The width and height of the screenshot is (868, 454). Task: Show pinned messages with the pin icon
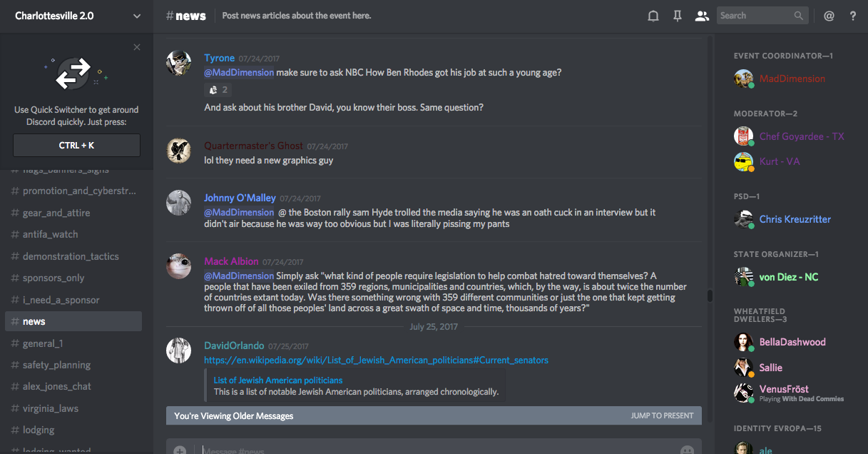(x=678, y=16)
